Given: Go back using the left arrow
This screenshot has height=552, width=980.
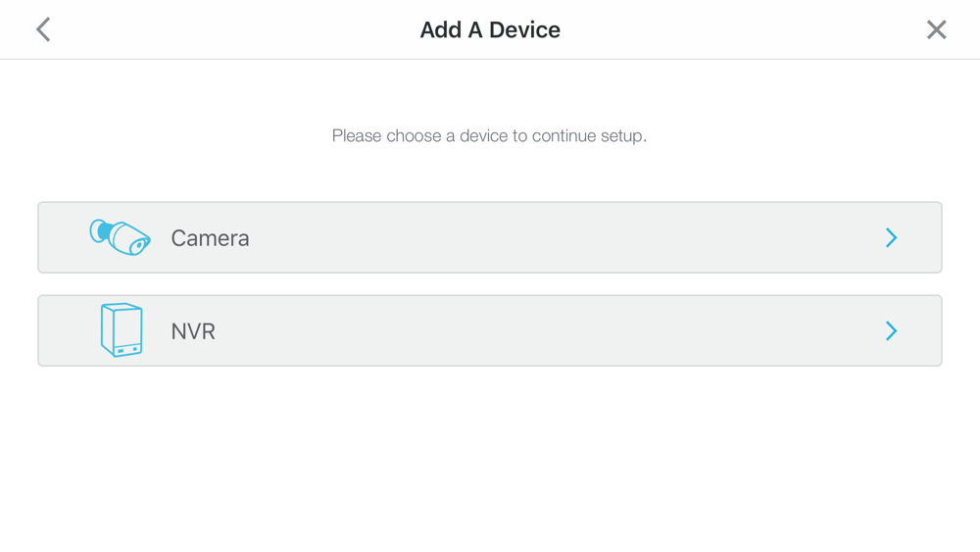Looking at the screenshot, I should [x=43, y=29].
